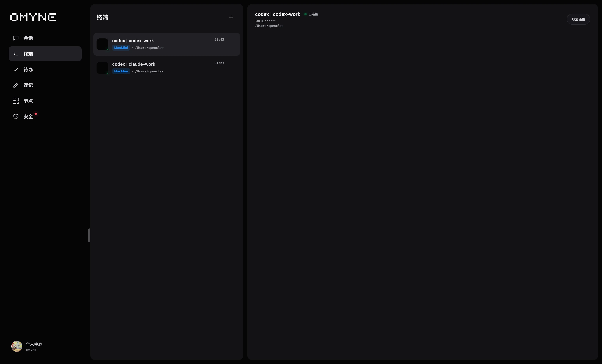This screenshot has width=602, height=364.
Task: Click the terminal prompt icon in sidebar
Action: pyautogui.click(x=16, y=54)
